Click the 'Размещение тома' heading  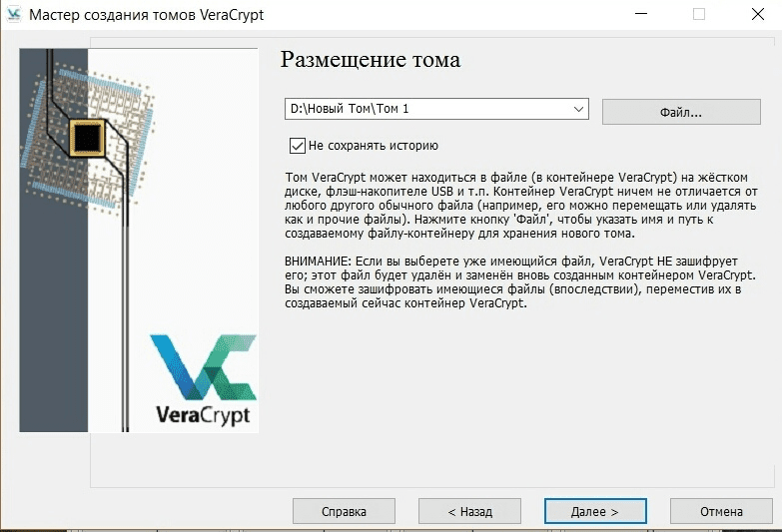click(371, 60)
